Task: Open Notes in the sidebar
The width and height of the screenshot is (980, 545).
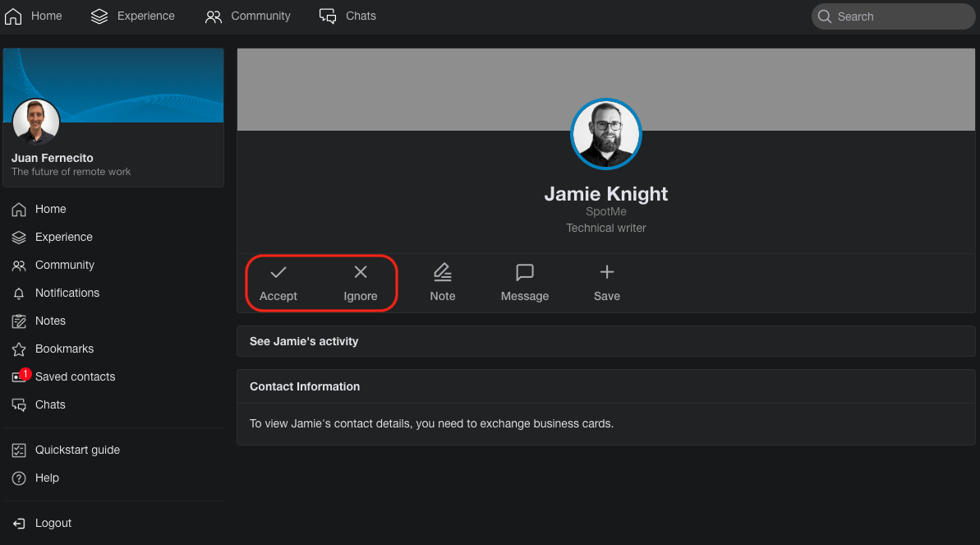Action: pyautogui.click(x=38, y=321)
